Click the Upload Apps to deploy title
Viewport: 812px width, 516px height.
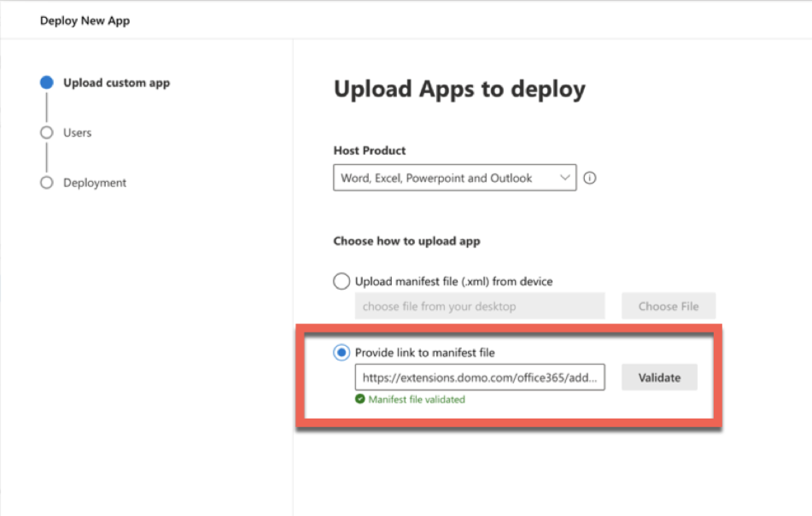pos(459,89)
